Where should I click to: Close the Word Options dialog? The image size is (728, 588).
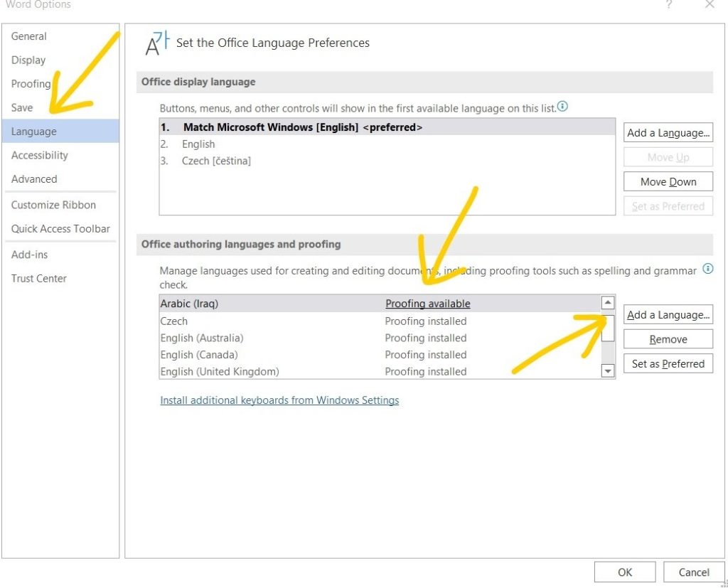(710, 5)
